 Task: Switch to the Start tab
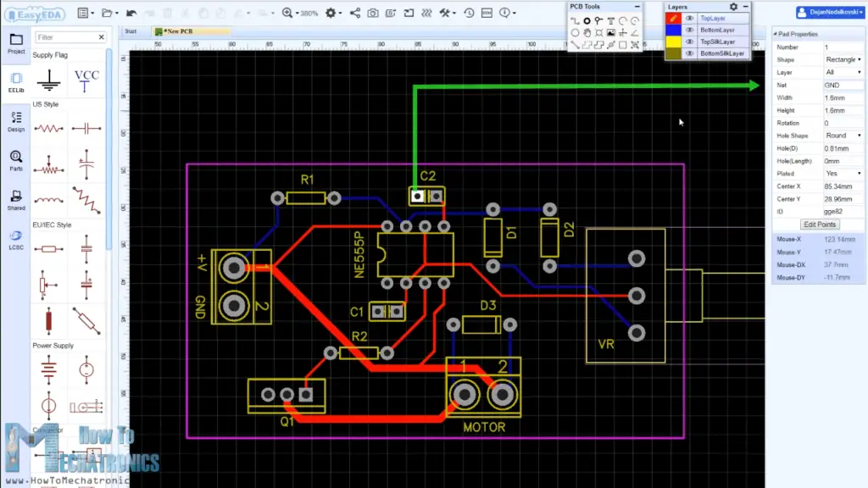coord(129,30)
